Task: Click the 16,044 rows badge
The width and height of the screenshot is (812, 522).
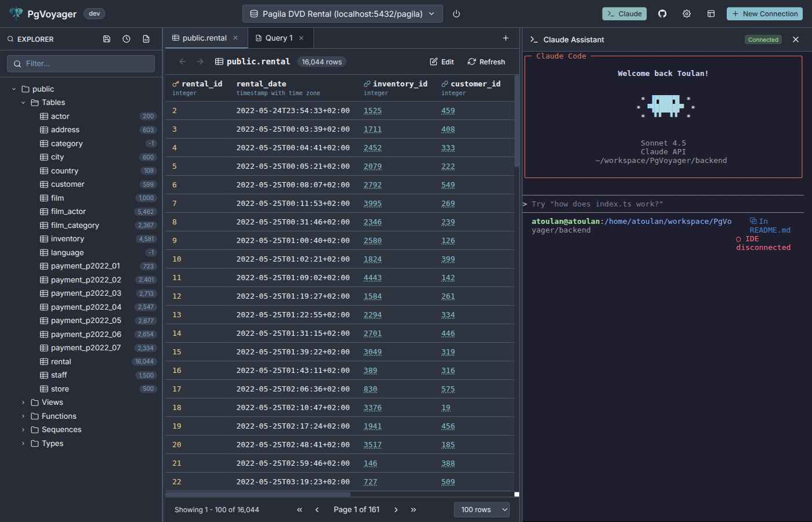Action: tap(322, 62)
